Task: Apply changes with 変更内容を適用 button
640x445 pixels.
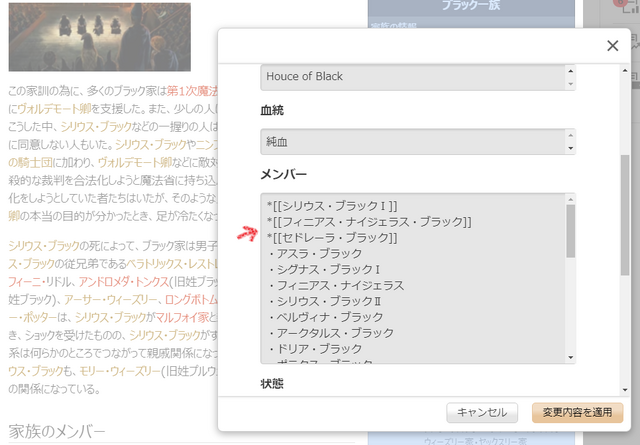Action: [x=577, y=412]
